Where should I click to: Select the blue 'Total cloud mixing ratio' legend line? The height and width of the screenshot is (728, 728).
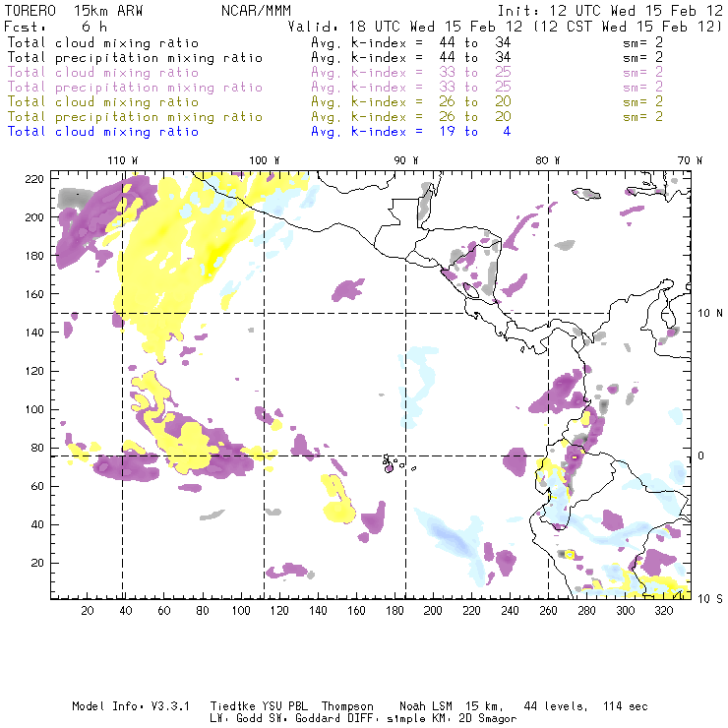(x=103, y=132)
